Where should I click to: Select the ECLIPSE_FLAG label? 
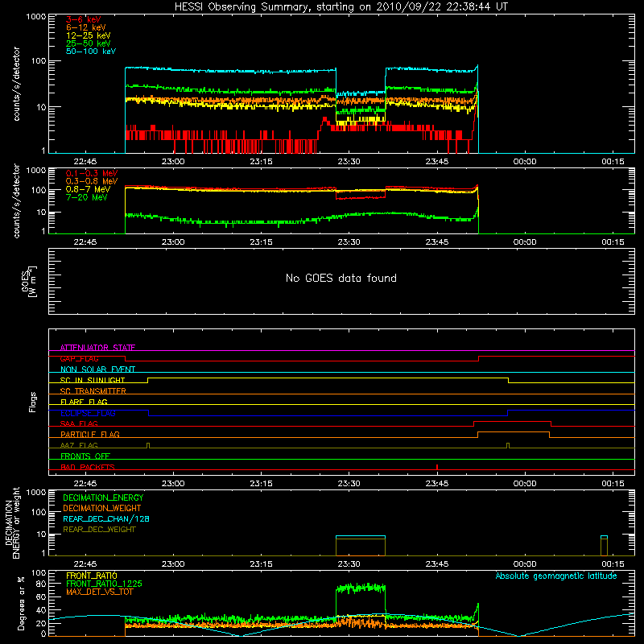pyautogui.click(x=88, y=413)
